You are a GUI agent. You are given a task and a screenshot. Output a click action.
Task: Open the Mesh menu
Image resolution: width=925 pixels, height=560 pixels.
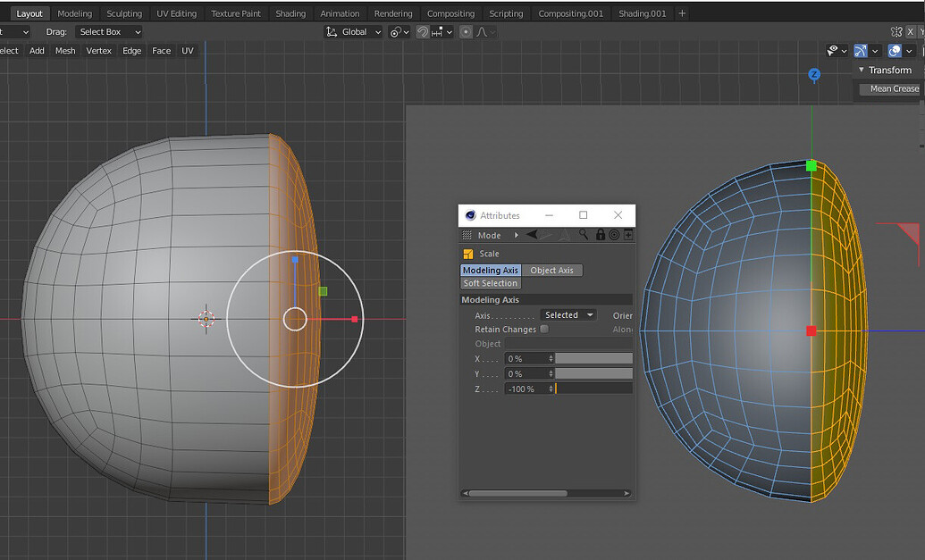tap(65, 51)
